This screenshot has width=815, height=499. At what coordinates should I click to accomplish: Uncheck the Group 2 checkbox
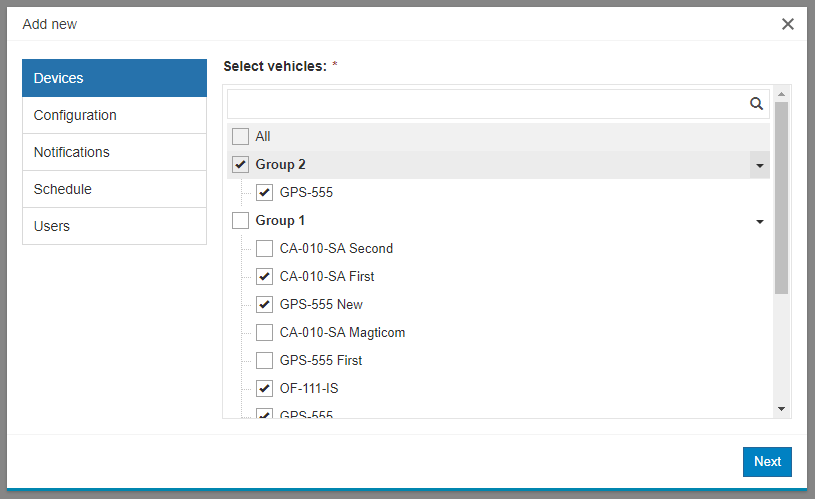[x=240, y=165]
